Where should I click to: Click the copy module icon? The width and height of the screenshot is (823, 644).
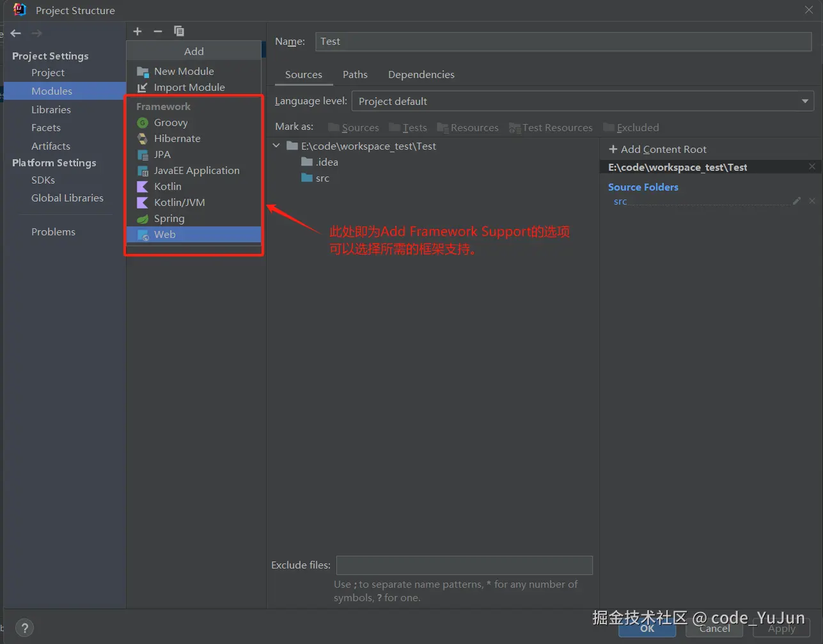[179, 31]
